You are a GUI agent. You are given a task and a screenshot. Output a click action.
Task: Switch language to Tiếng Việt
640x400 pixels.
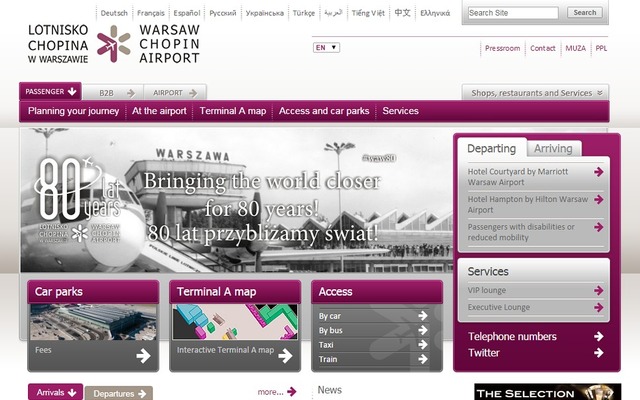[368, 13]
